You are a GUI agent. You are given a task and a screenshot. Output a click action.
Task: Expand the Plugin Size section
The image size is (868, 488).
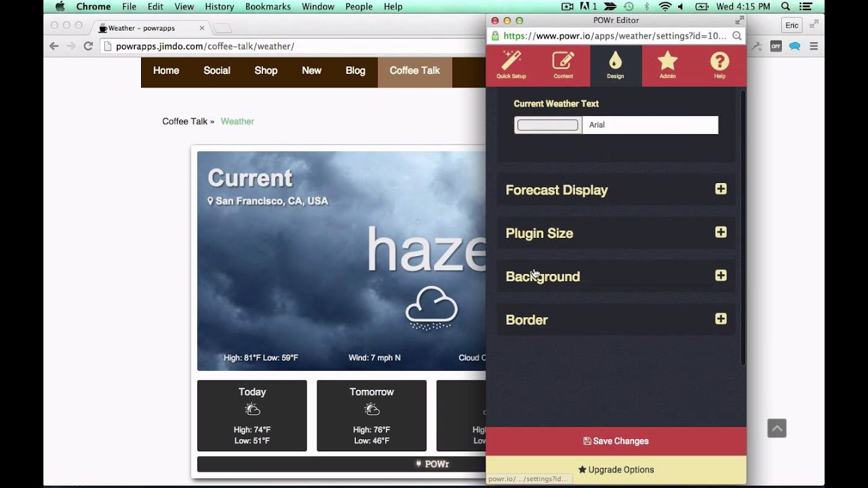[x=616, y=233]
